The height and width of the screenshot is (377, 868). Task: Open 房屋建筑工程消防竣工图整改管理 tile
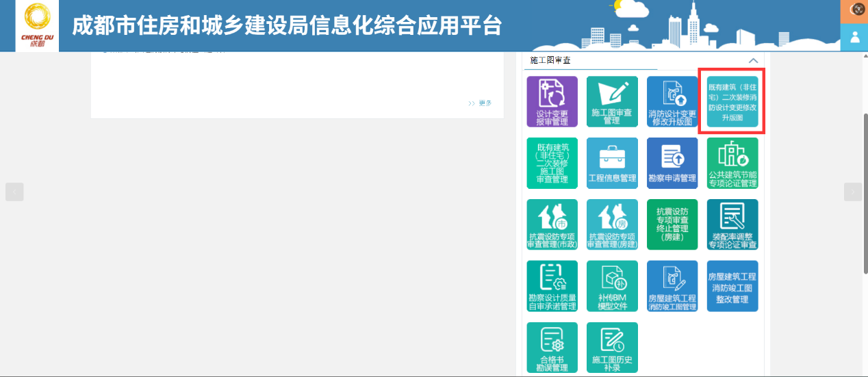point(732,286)
